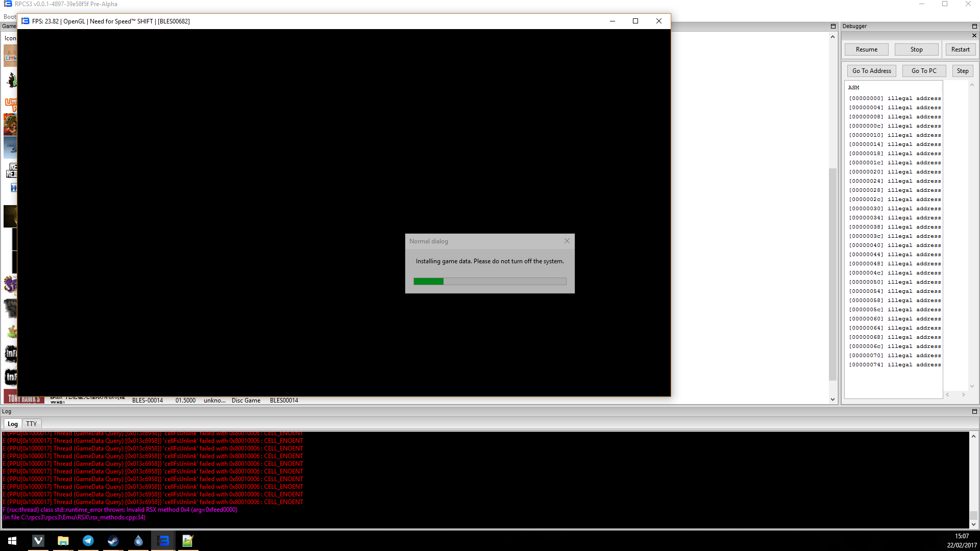Open Notepad++ from taskbar
Image resolution: width=980 pixels, height=551 pixels.
(188, 541)
